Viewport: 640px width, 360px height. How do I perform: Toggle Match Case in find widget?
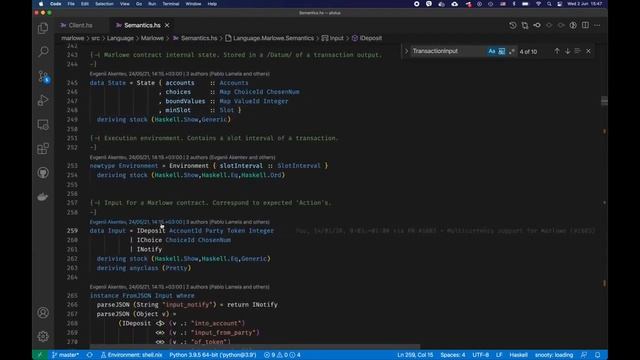tap(491, 51)
